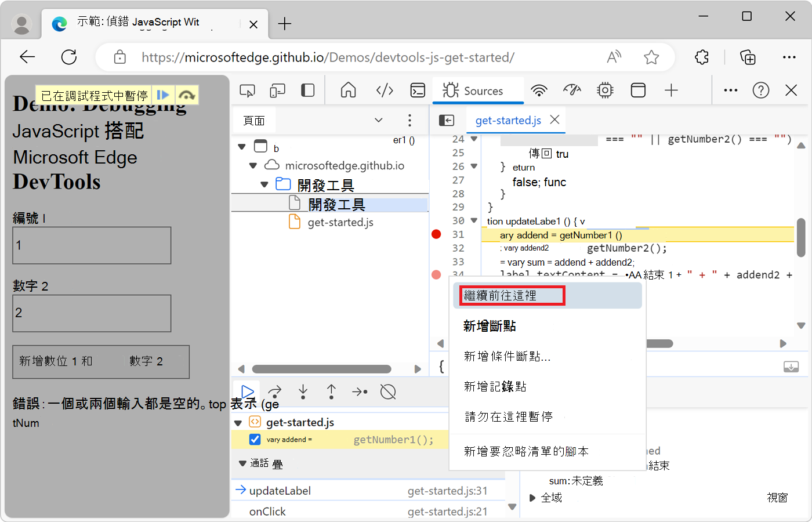Collapse the 開發工具 folder node
Viewport: 812px width, 522px height.
coord(264,185)
